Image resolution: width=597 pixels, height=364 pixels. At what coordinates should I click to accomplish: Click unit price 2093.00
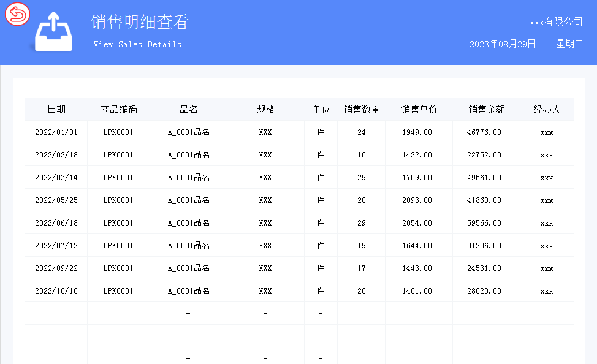(417, 200)
